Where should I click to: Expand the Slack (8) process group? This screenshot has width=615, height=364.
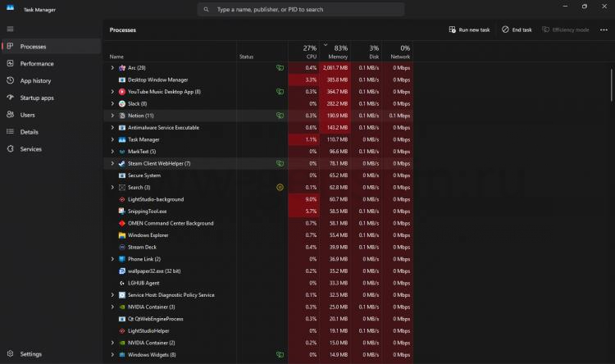112,103
